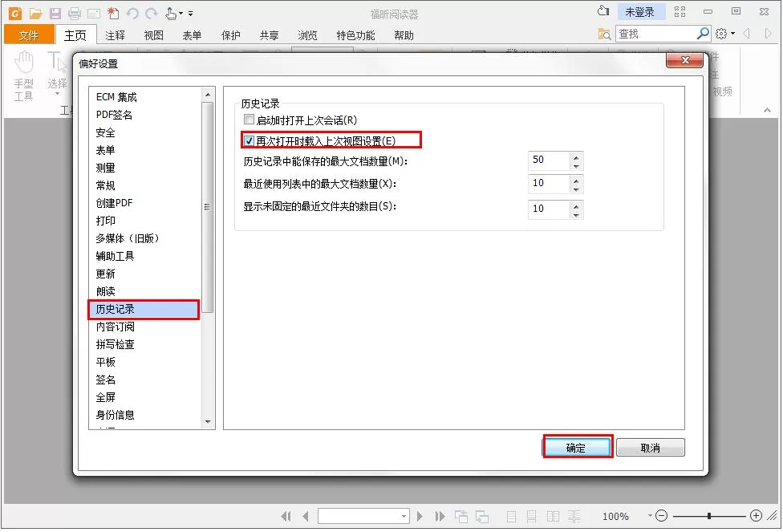
Task: Click the Redo arrow icon
Action: (x=152, y=14)
